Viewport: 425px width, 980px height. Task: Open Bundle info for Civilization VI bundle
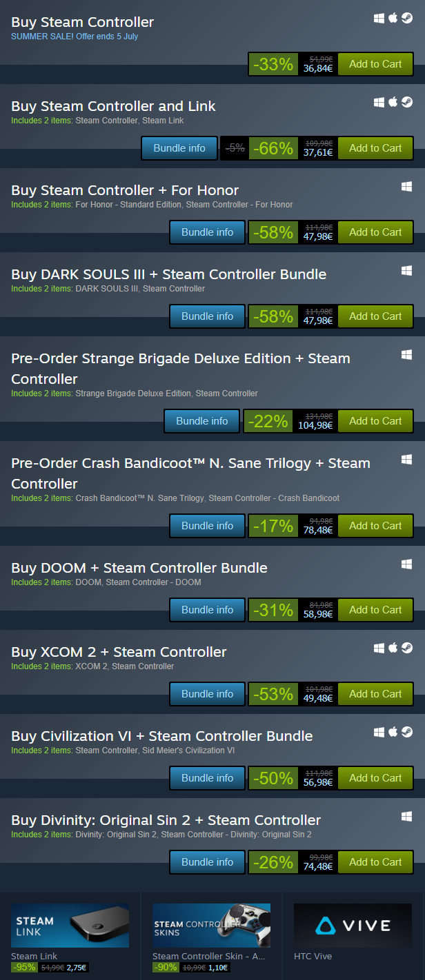pos(207,778)
